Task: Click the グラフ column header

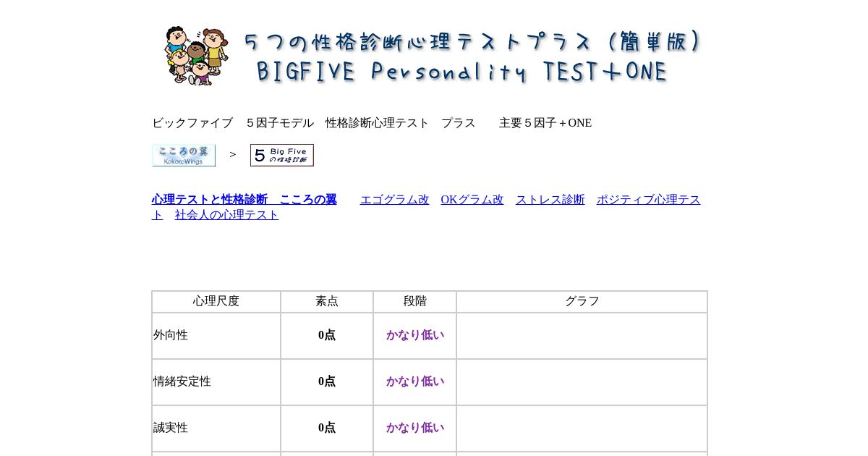Action: (x=582, y=301)
